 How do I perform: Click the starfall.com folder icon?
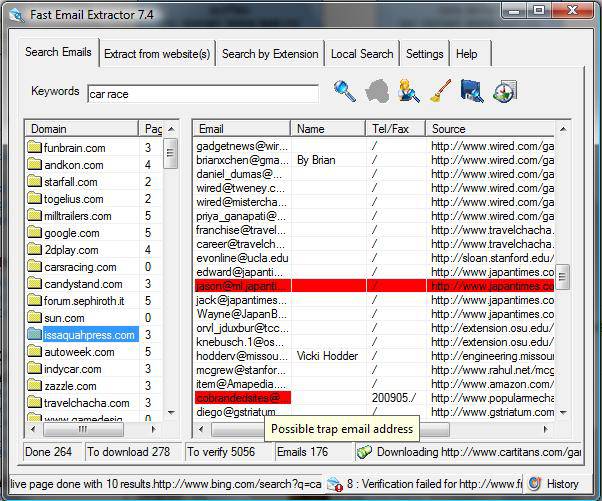point(35,181)
